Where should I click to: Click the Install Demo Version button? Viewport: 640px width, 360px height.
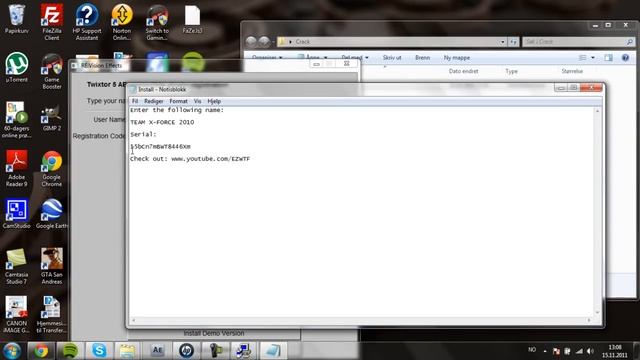click(214, 333)
